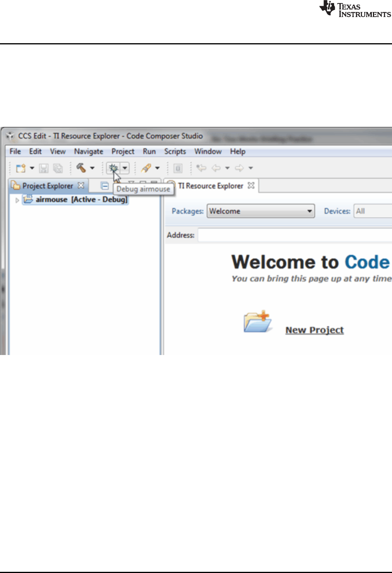The height and width of the screenshot is (573, 392).
Task: Open the Scripts menu
Action: (175, 151)
